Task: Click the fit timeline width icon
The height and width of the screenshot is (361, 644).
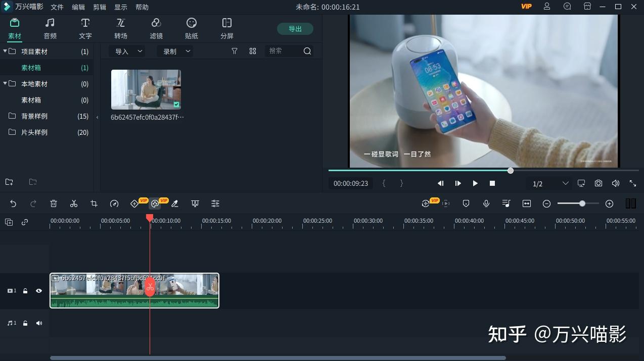Action: coord(527,203)
